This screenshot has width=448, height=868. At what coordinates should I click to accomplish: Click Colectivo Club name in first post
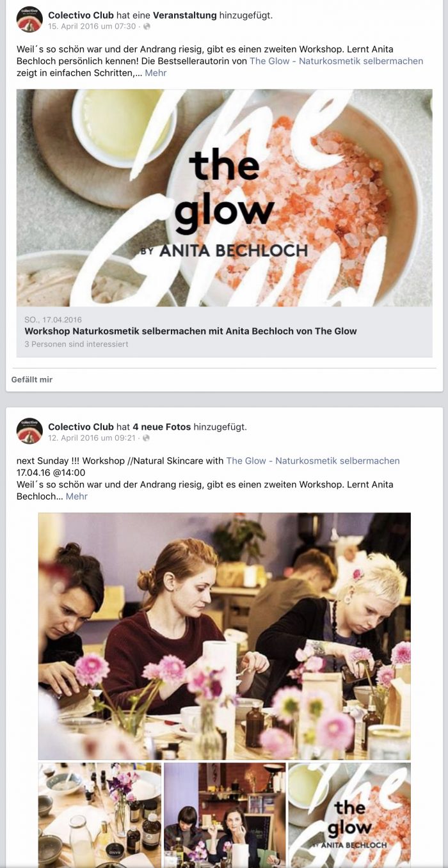(81, 15)
